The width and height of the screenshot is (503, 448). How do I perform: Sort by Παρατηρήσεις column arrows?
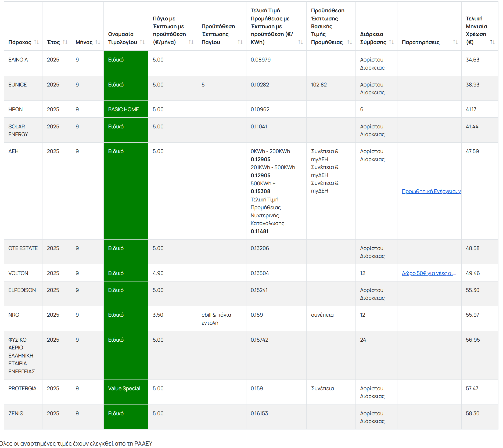coord(455,42)
